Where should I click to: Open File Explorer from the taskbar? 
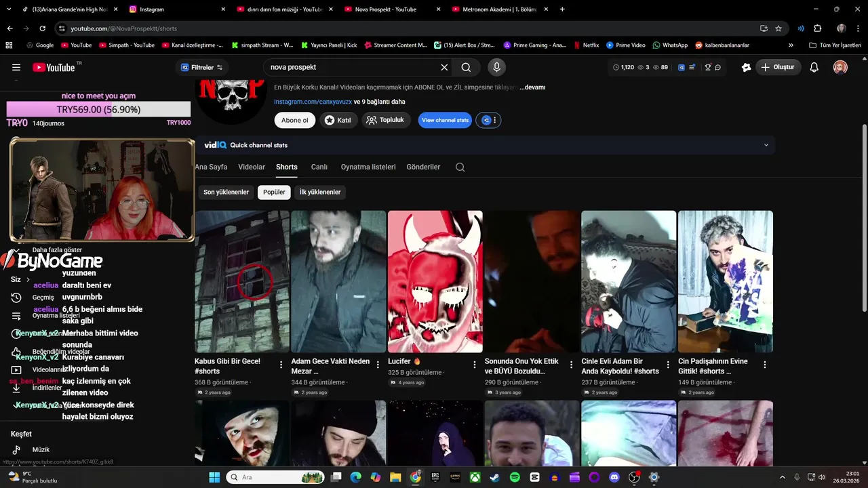pyautogui.click(x=395, y=477)
